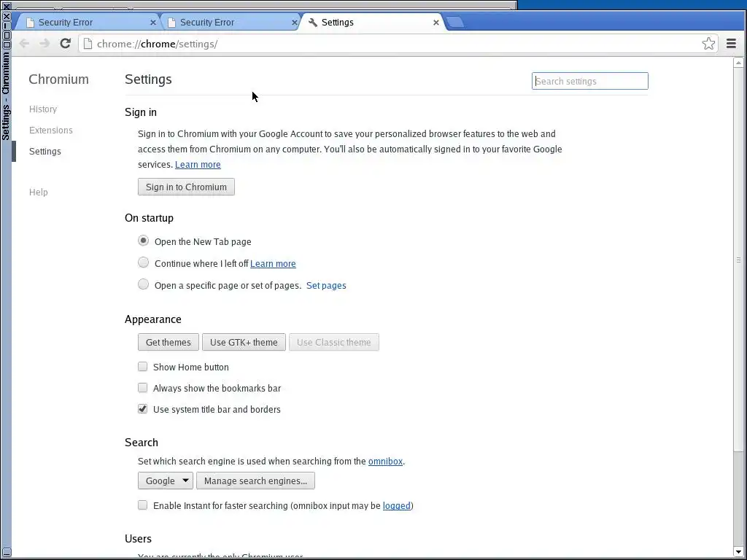Click the wrench icon on Settings tab
747x560 pixels.
point(313,23)
